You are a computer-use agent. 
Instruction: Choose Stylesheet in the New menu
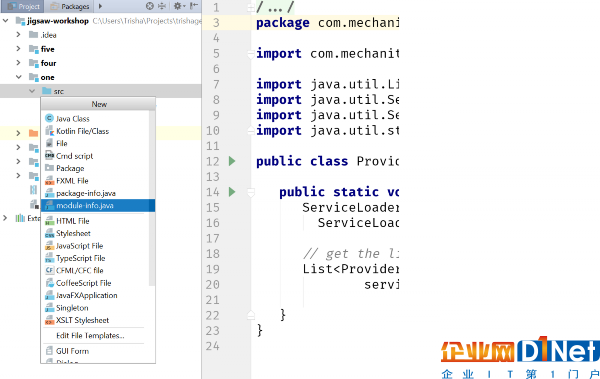98,233
